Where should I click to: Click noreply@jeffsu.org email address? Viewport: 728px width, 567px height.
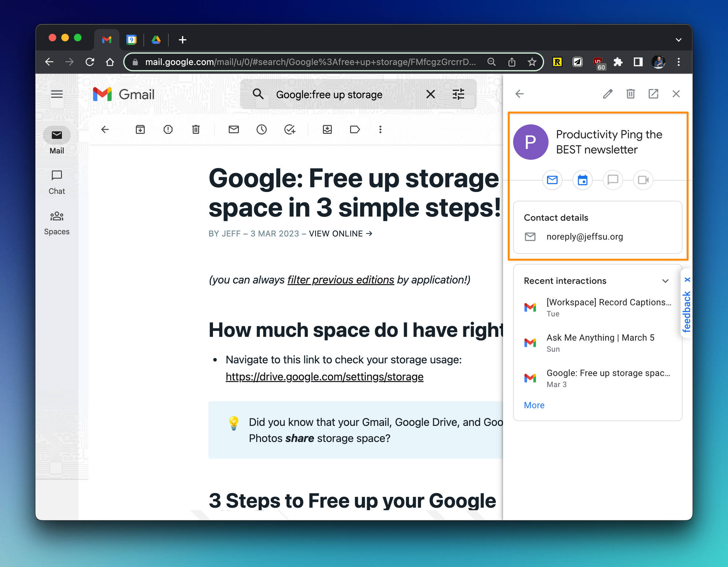coord(585,237)
